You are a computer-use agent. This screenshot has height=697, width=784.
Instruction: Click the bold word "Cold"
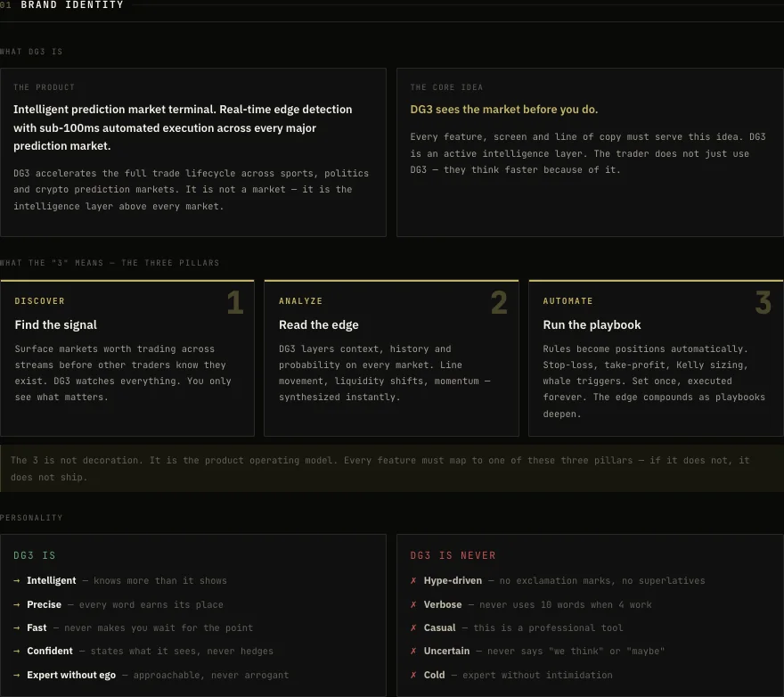pos(435,675)
